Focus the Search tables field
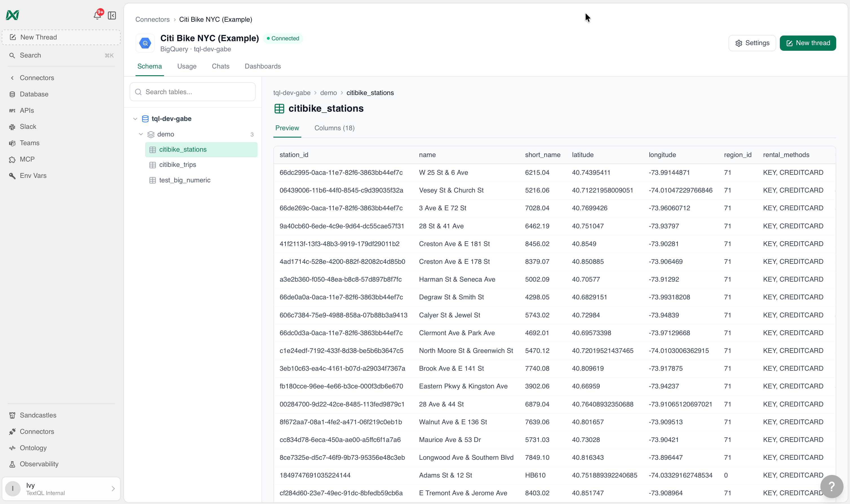Screen dimensions: 850x504 (x=193, y=92)
